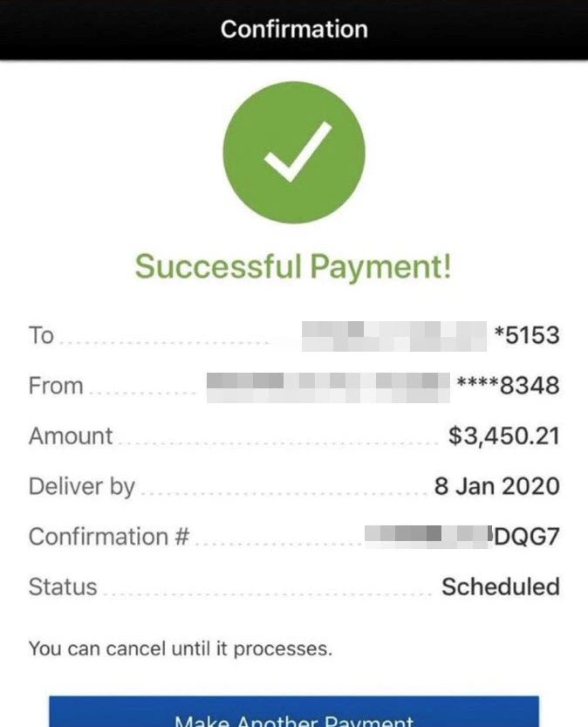
Task: Click the blurred account name in From row
Action: point(328,388)
